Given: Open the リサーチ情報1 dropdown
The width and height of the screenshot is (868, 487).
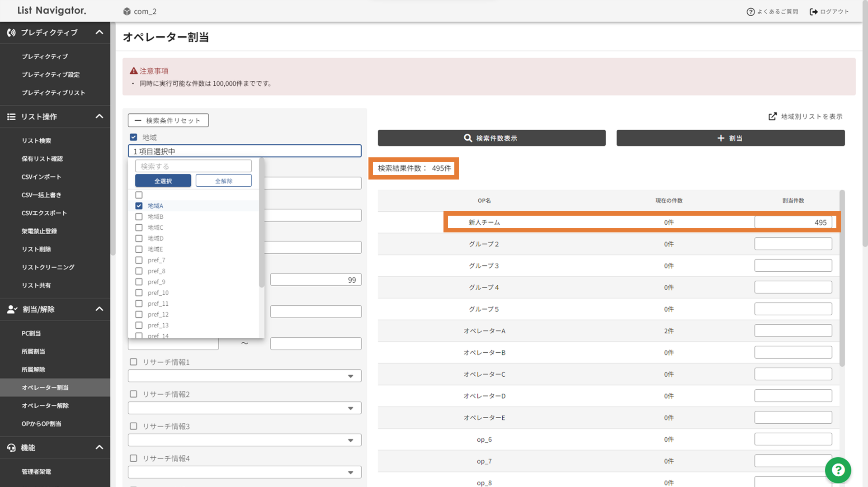Looking at the screenshot, I should 245,376.
